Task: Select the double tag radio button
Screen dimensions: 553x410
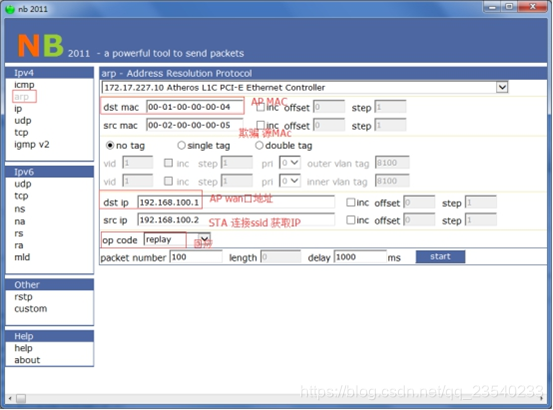Action: pyautogui.click(x=259, y=145)
